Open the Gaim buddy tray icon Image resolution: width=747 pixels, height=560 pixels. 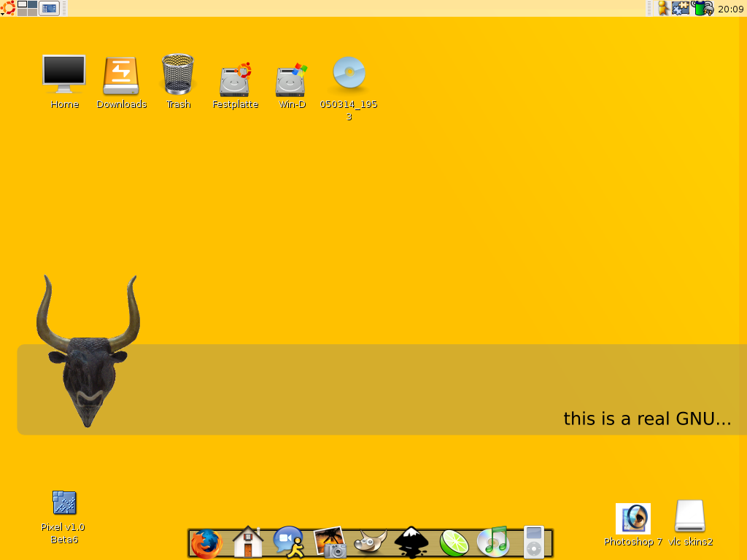pyautogui.click(x=662, y=8)
